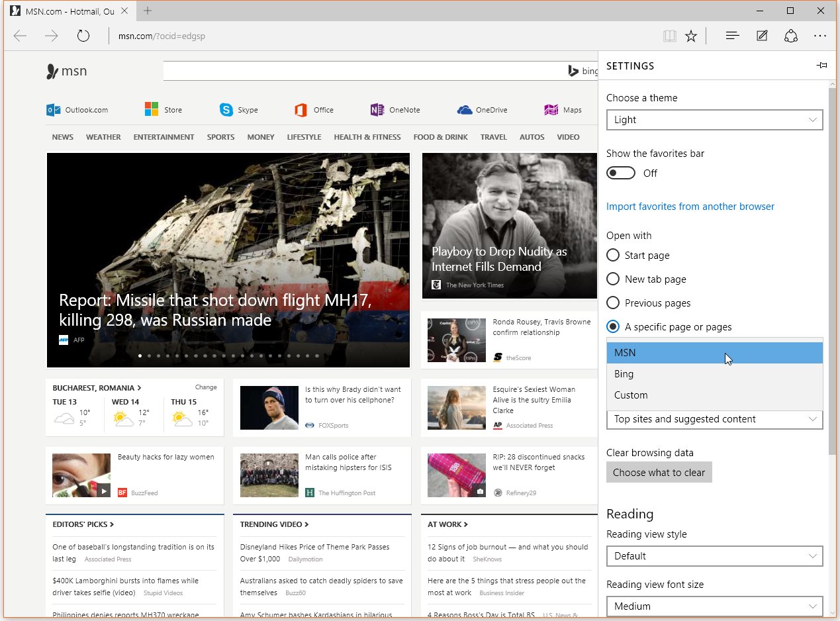Click the Settings pane vertical scrollbar

(x=832, y=265)
